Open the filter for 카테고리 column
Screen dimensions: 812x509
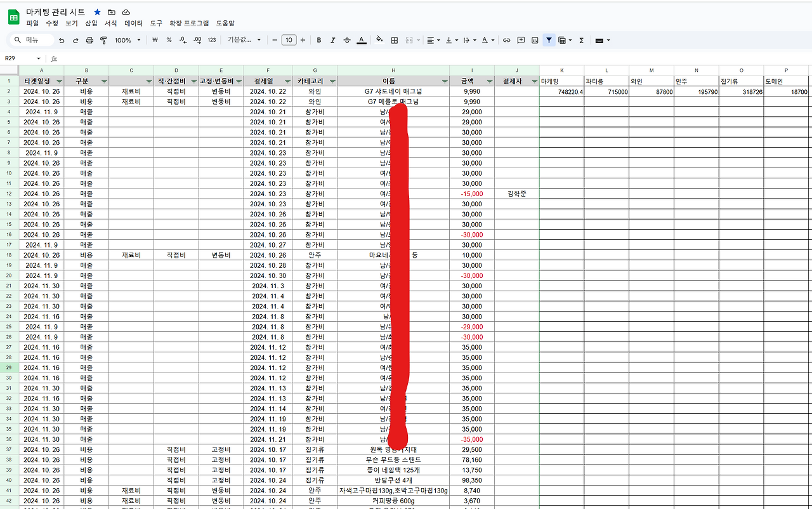(332, 81)
